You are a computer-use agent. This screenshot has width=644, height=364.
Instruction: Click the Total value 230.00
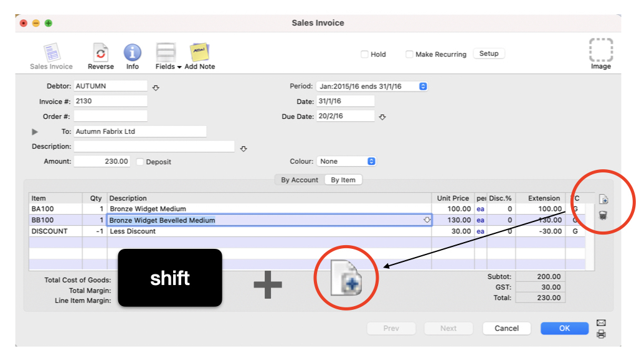541,297
